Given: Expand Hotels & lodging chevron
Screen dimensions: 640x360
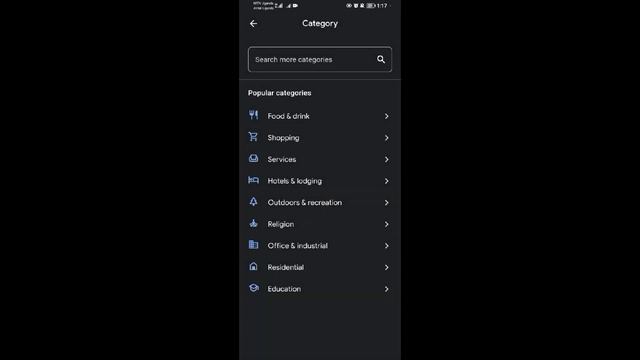Looking at the screenshot, I should tap(386, 181).
